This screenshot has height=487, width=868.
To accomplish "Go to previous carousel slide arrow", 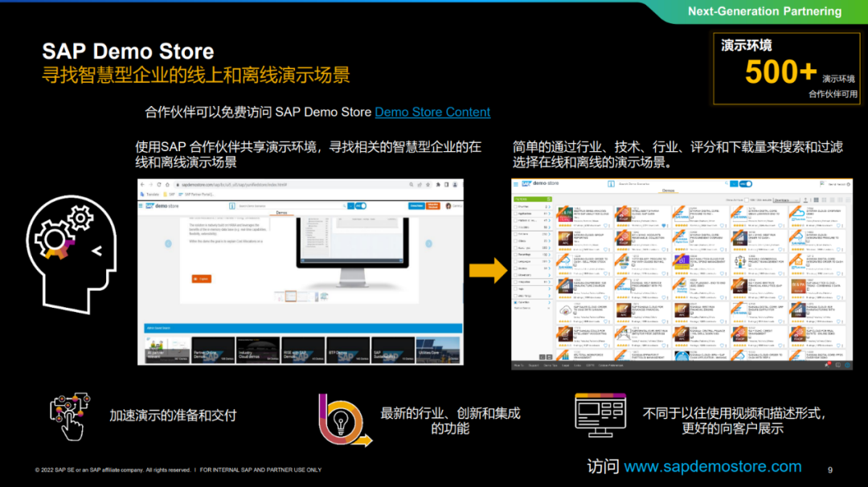I will click(168, 243).
